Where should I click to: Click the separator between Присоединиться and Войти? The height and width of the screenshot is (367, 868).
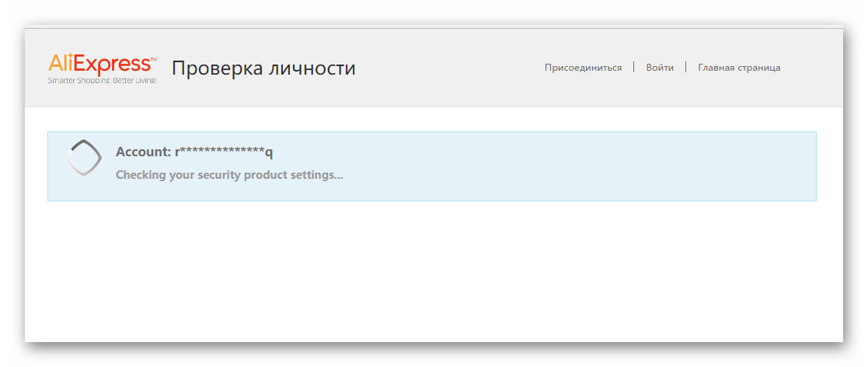tap(634, 68)
